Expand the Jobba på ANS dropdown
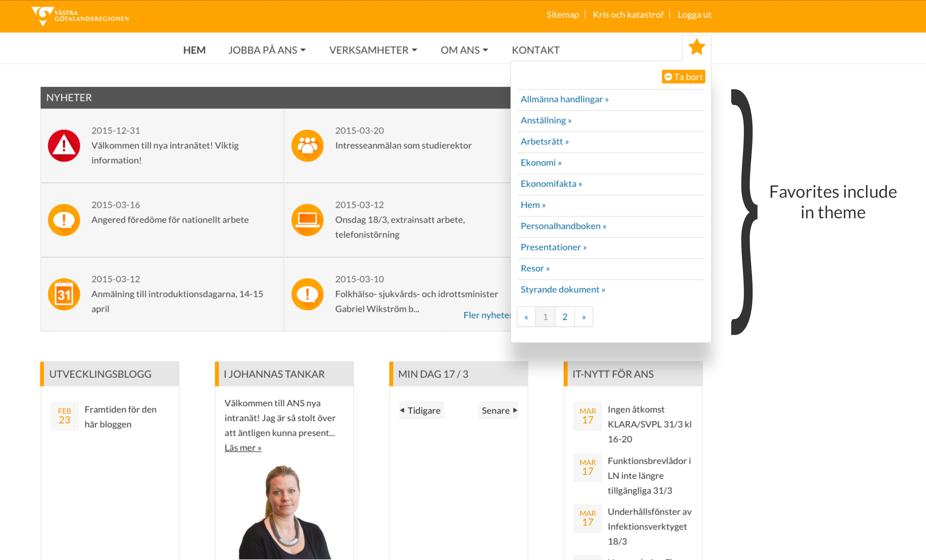The image size is (926, 560). 267,50
